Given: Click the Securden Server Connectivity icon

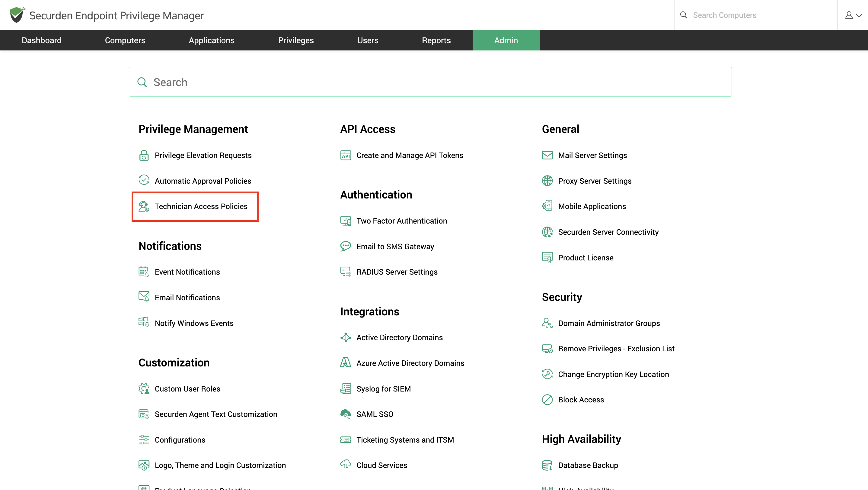Looking at the screenshot, I should coord(547,232).
